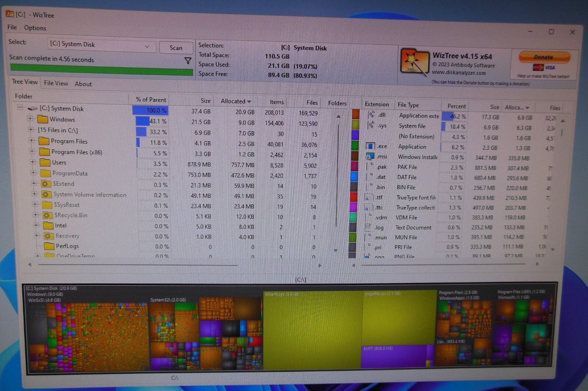Click the color swatch beside the .dll extension

tap(355, 115)
